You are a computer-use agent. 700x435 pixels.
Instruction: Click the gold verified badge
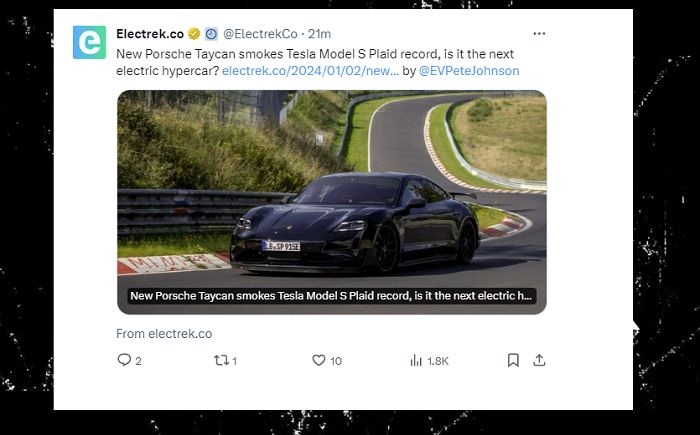194,34
